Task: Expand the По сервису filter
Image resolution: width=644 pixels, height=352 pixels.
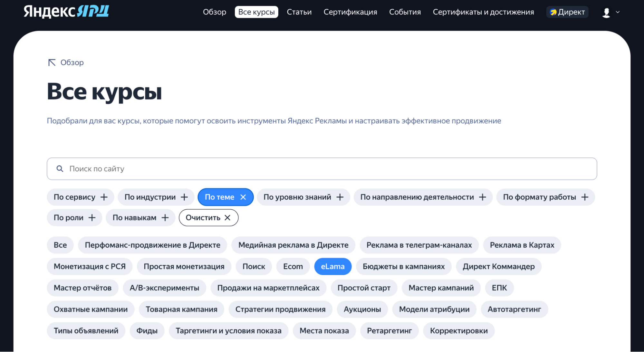Action: [x=80, y=197]
